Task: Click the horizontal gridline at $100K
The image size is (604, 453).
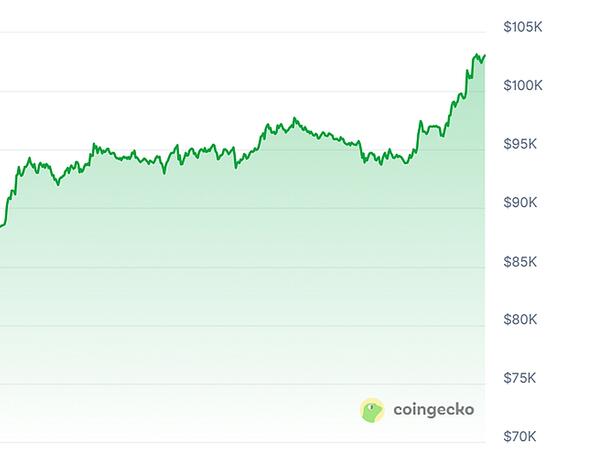Action: tap(200, 92)
